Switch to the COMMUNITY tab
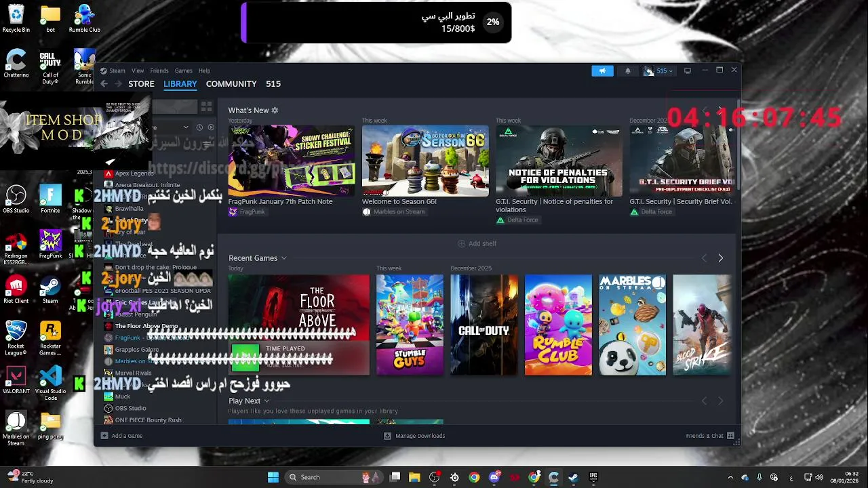The width and height of the screenshot is (868, 488). pyautogui.click(x=231, y=83)
